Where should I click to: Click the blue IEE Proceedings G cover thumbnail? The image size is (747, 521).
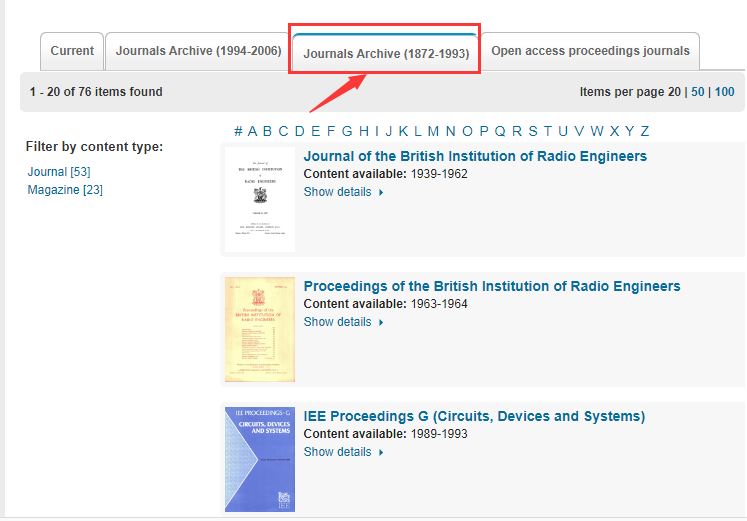point(260,460)
